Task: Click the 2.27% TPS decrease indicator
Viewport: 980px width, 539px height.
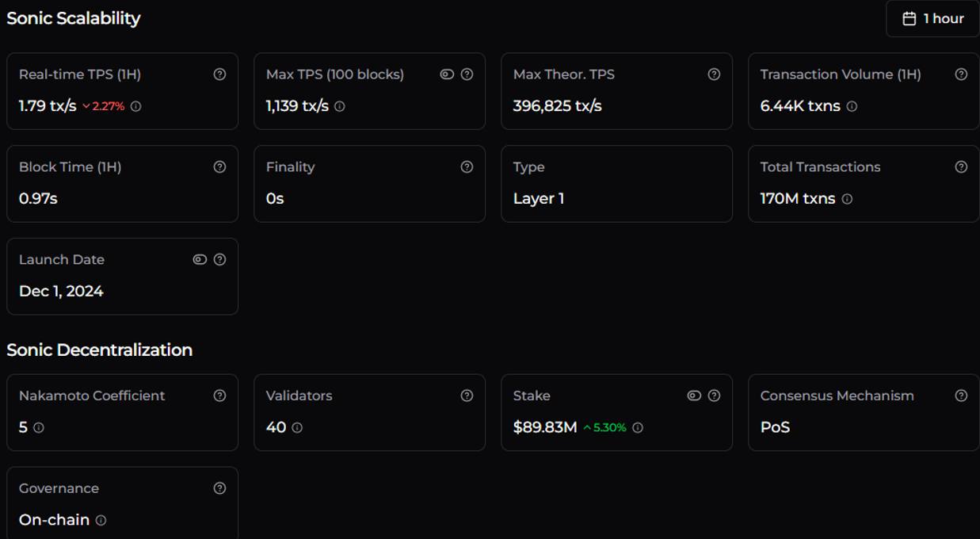Action: coord(104,106)
